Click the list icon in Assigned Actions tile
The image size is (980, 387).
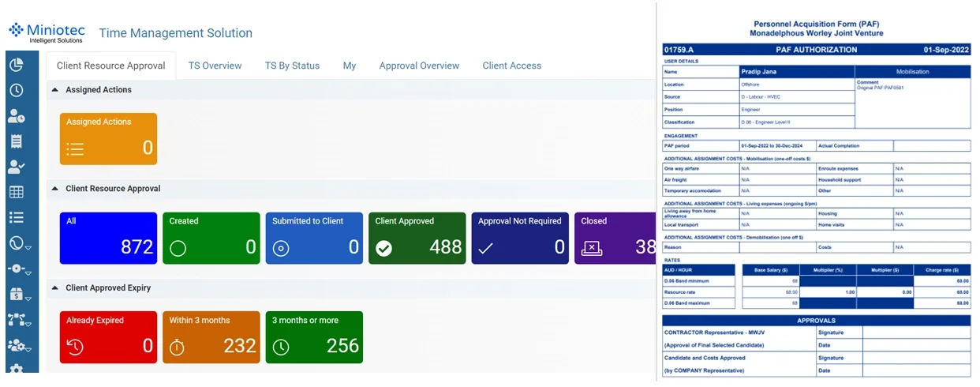75,148
